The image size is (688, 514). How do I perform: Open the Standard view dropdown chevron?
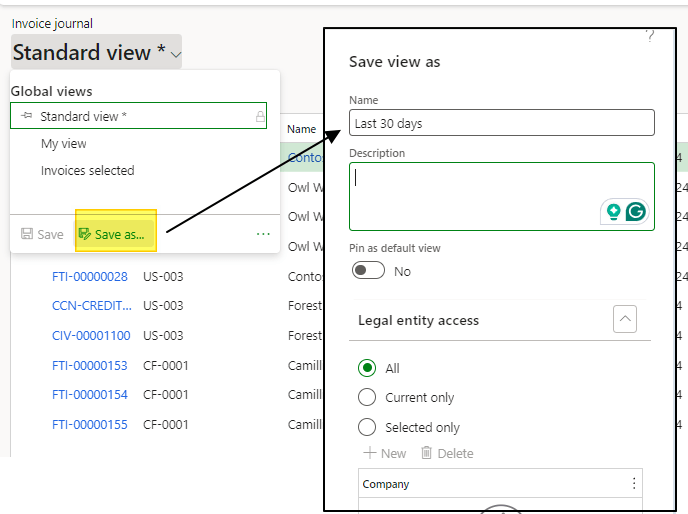[176, 55]
